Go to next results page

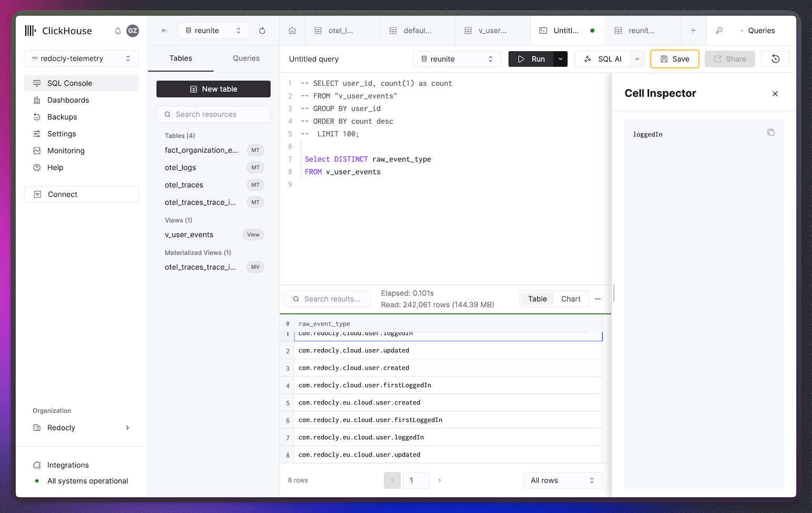coord(439,480)
